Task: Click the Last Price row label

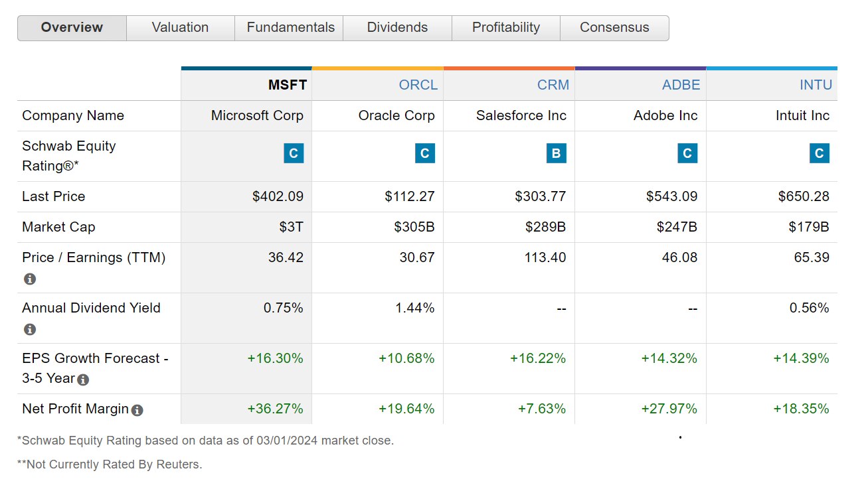Action: tap(54, 196)
